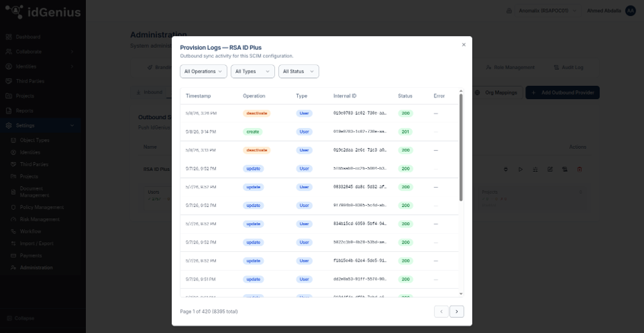This screenshot has height=333, width=644.
Task: Open Collaborate via its sidebar icon
Action: (8, 52)
